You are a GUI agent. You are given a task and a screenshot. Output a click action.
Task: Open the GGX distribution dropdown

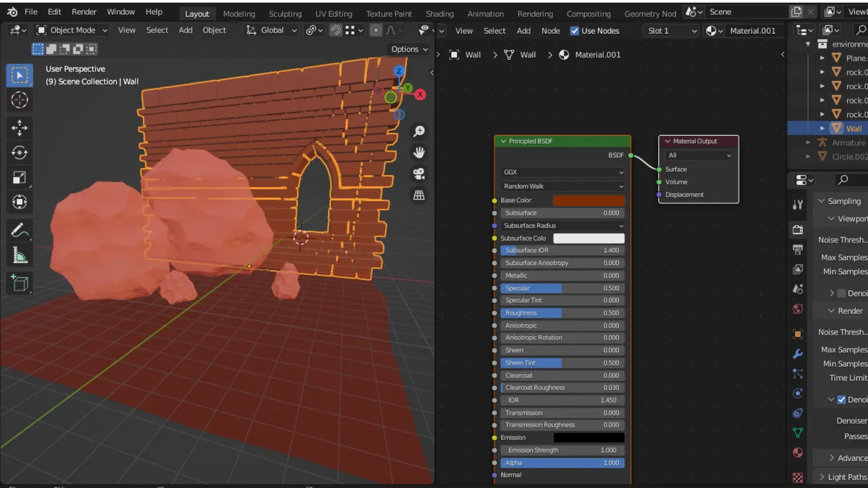562,172
